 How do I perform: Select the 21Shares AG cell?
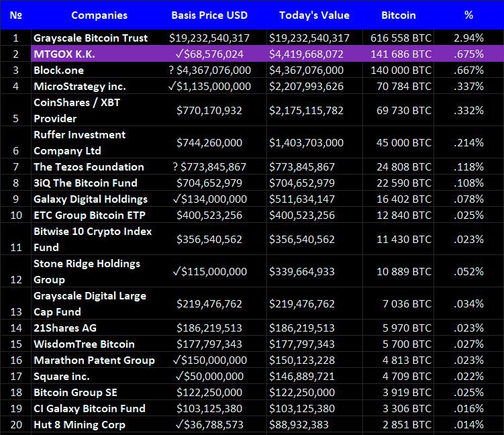click(65, 328)
